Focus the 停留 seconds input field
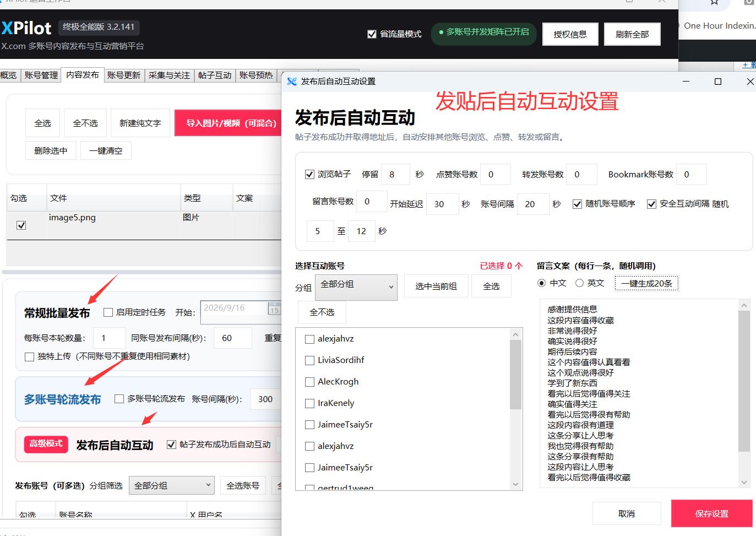Image resolution: width=756 pixels, height=536 pixels. click(x=395, y=174)
